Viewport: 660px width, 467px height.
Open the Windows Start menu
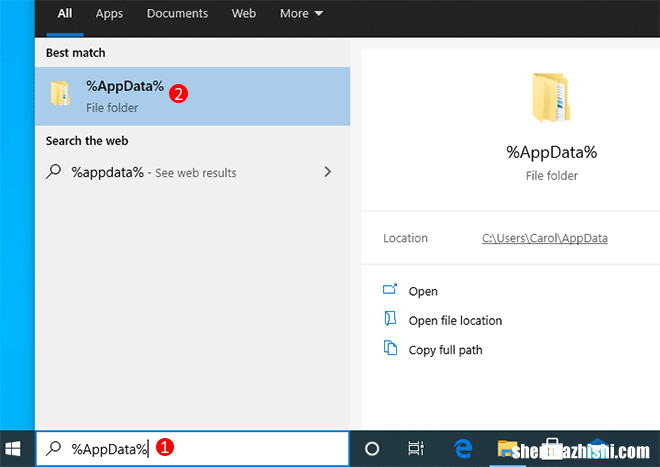(13, 449)
